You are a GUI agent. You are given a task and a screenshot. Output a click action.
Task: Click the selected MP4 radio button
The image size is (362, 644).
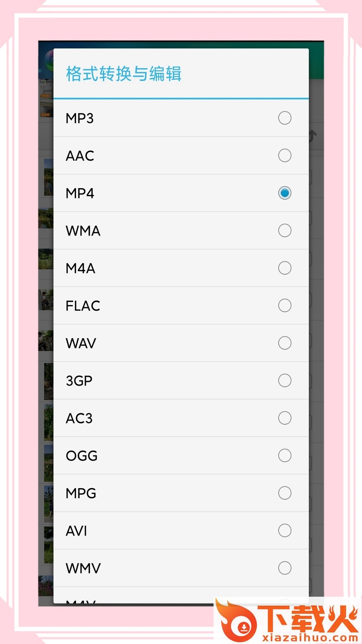(x=285, y=193)
